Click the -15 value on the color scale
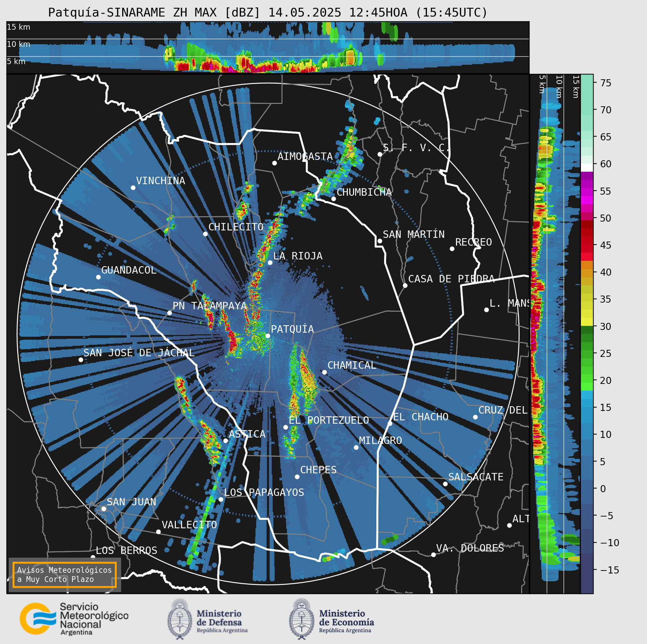 610,570
